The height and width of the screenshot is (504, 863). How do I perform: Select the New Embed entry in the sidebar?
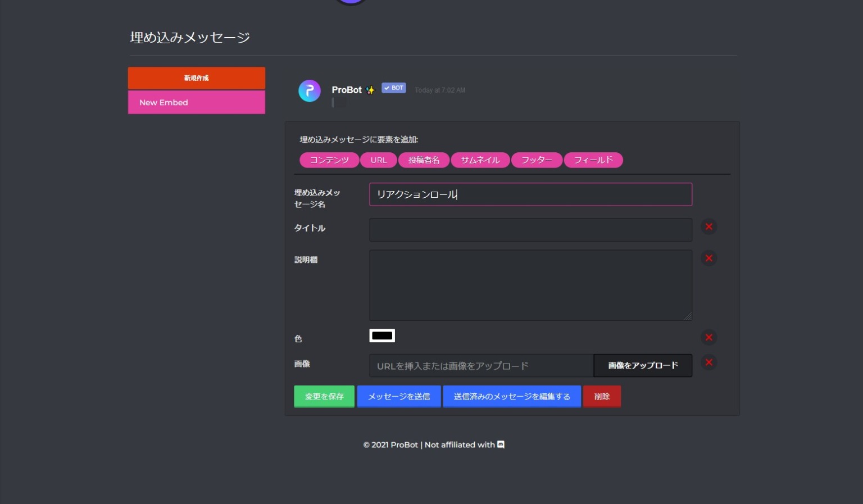pyautogui.click(x=196, y=102)
